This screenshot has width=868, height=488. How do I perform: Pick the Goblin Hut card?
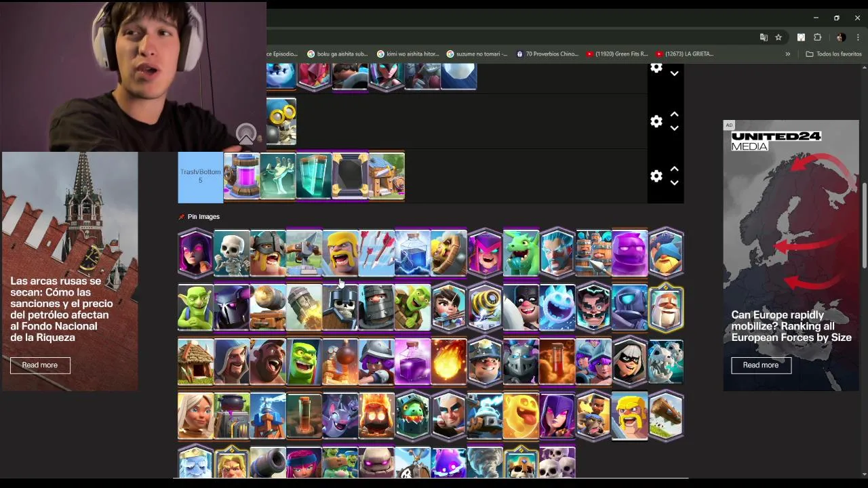click(195, 361)
